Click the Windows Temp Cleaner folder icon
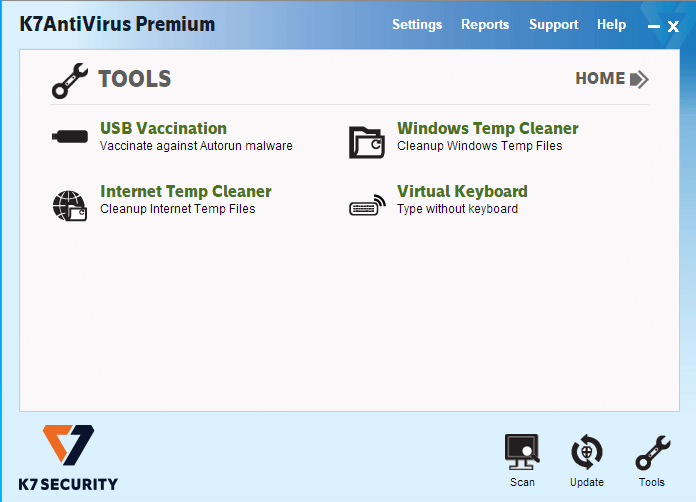This screenshot has width=696, height=502. coord(367,142)
